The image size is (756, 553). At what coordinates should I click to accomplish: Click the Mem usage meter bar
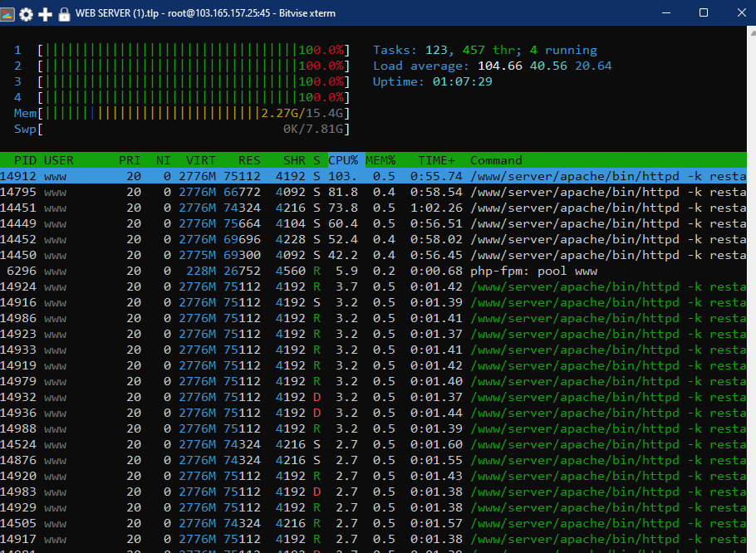194,113
